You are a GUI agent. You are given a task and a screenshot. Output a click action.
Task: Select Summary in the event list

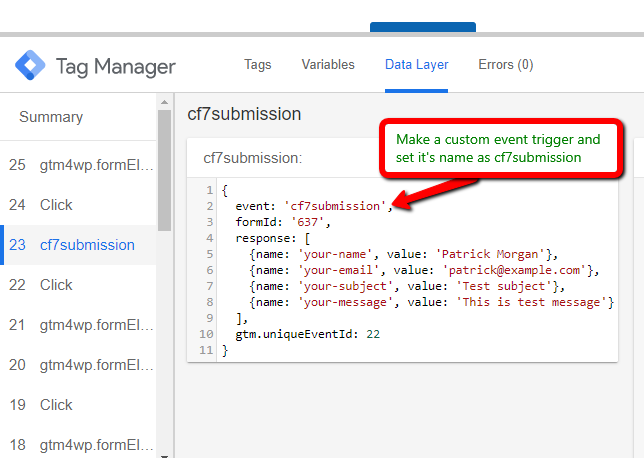51,117
